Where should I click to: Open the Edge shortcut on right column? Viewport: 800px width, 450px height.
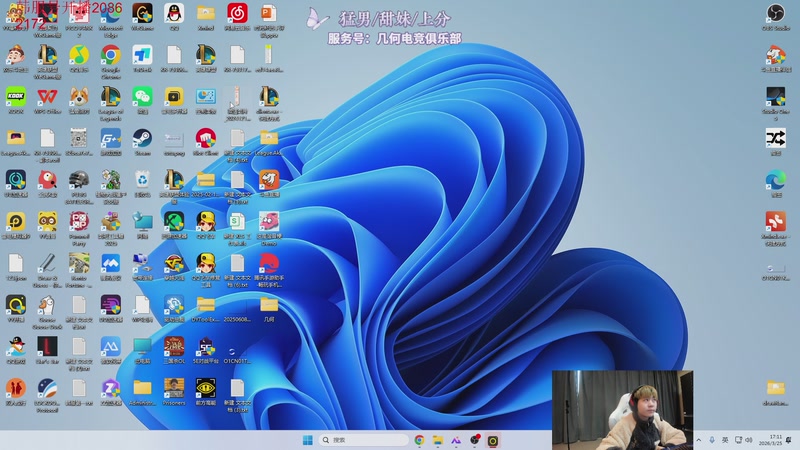point(776,180)
